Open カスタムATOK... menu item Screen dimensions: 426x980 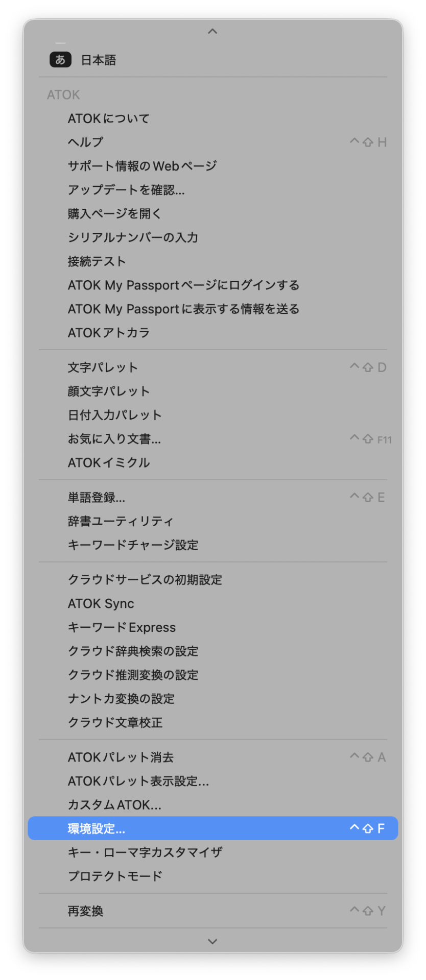coord(212,805)
